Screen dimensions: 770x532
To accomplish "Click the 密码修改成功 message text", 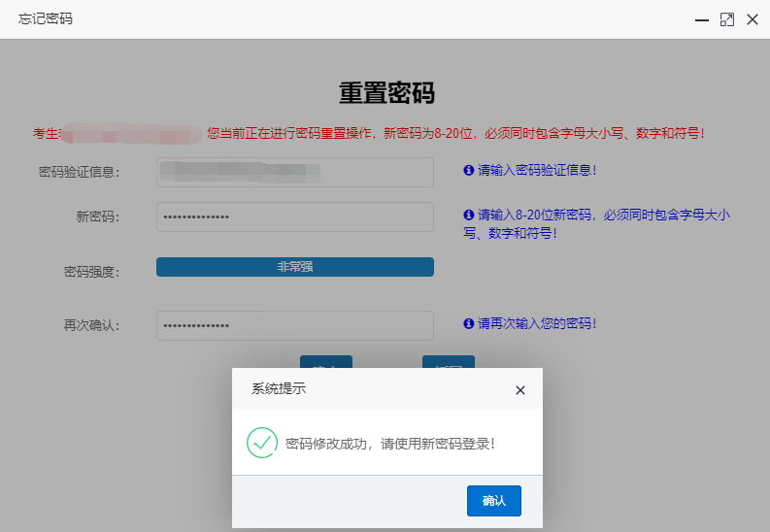I will tap(390, 444).
